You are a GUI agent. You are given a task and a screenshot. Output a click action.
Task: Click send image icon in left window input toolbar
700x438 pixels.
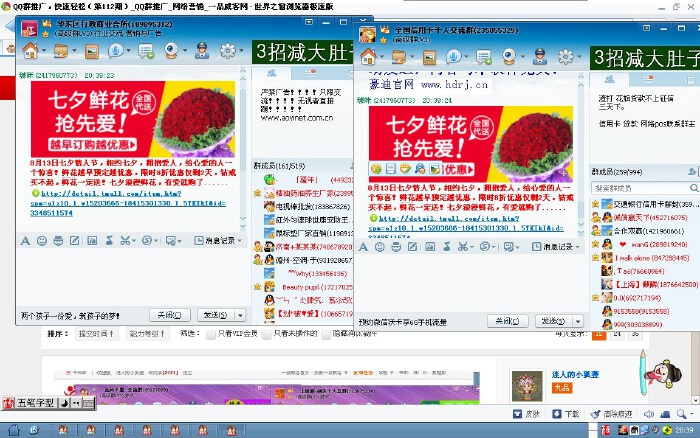[92, 241]
